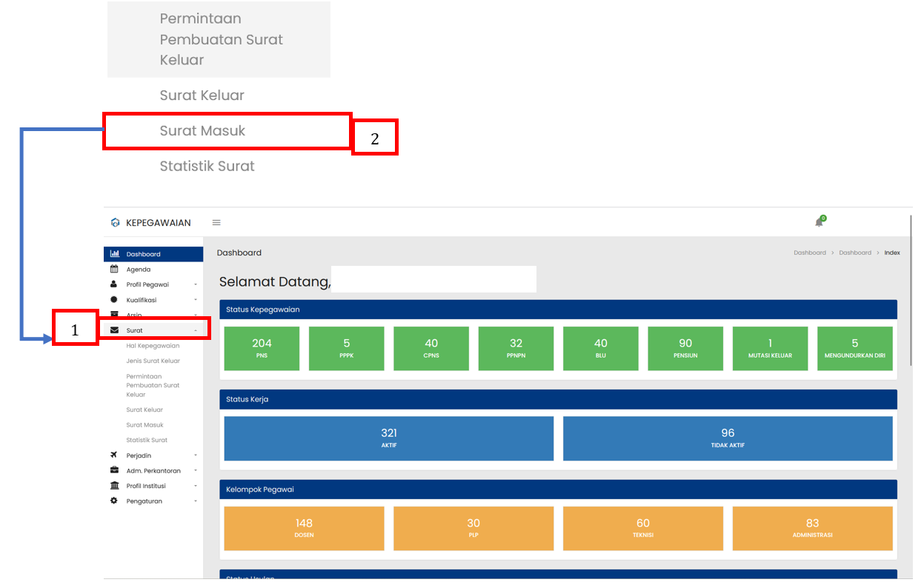Screen dimensions: 924x588
Task: Click the Profil Institusi building icon
Action: tap(114, 486)
